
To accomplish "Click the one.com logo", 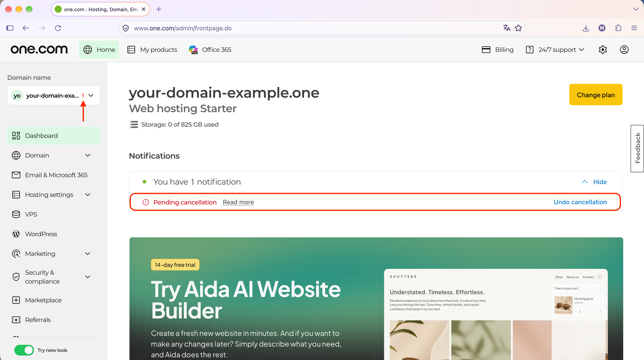I will click(x=39, y=49).
